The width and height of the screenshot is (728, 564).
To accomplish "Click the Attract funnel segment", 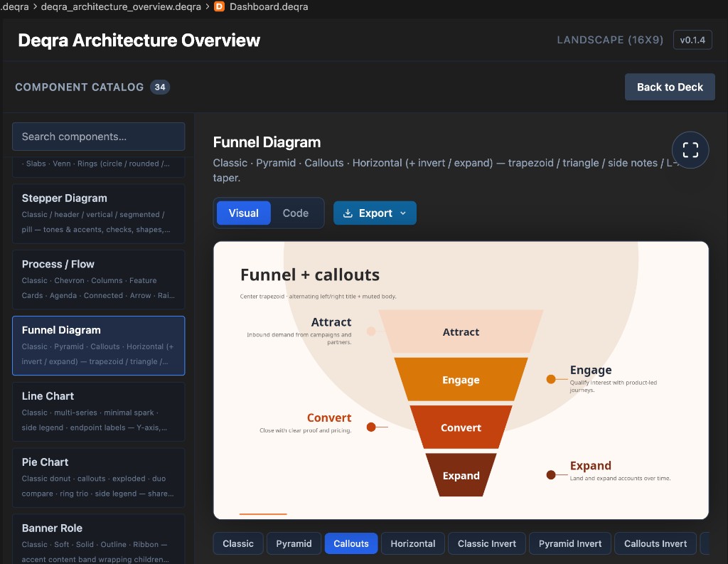I will tap(461, 331).
